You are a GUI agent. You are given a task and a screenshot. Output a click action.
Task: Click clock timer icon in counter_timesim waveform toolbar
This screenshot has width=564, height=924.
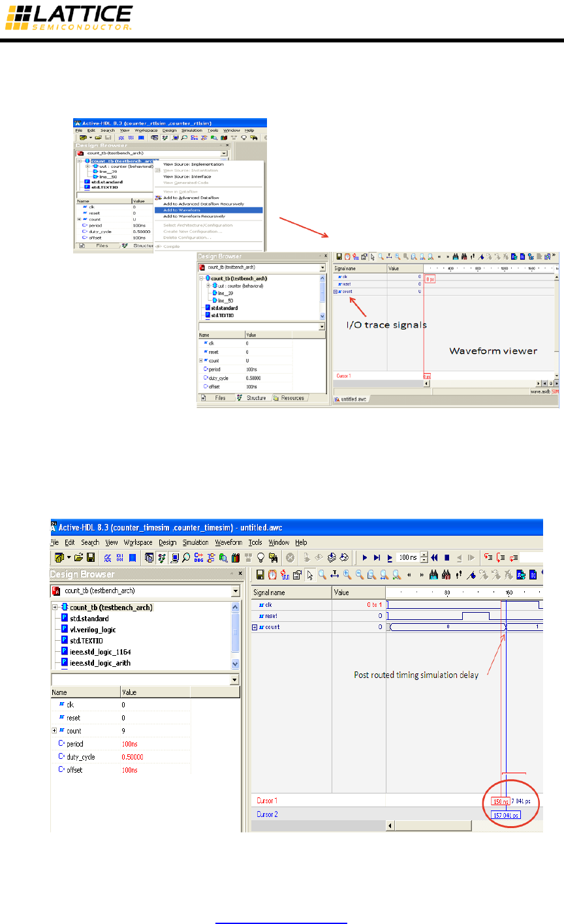[272, 575]
